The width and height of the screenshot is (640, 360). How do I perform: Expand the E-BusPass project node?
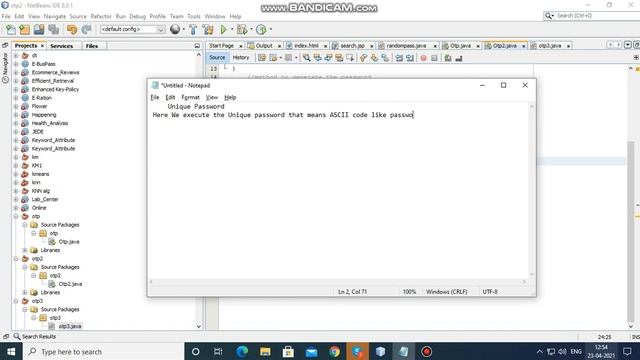16,64
